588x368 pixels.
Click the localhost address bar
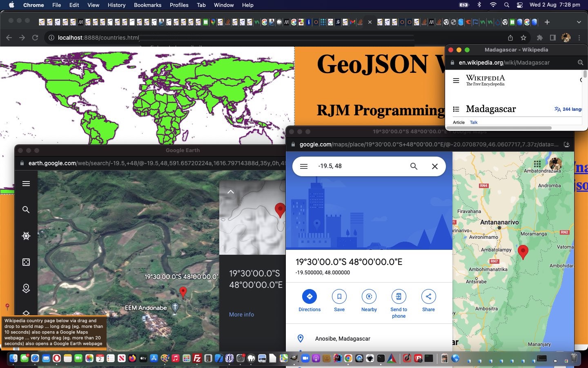(x=278, y=38)
